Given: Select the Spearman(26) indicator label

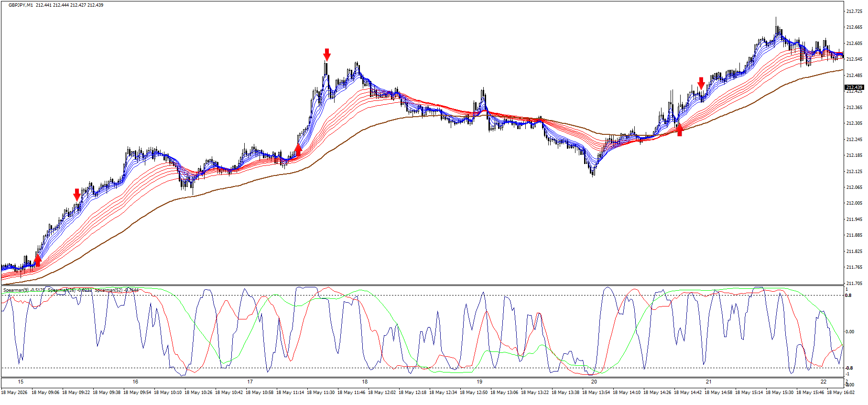Looking at the screenshot, I should [70, 290].
